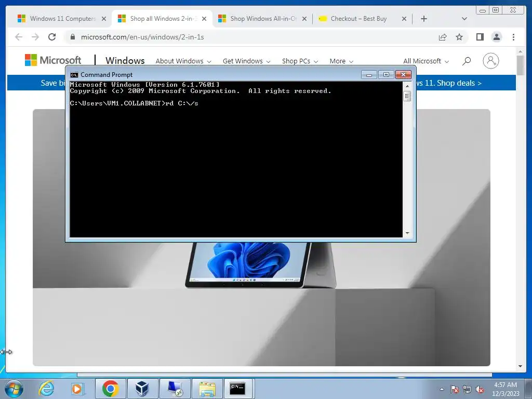
Task: Minimize the Command Prompt window
Action: [x=369, y=75]
